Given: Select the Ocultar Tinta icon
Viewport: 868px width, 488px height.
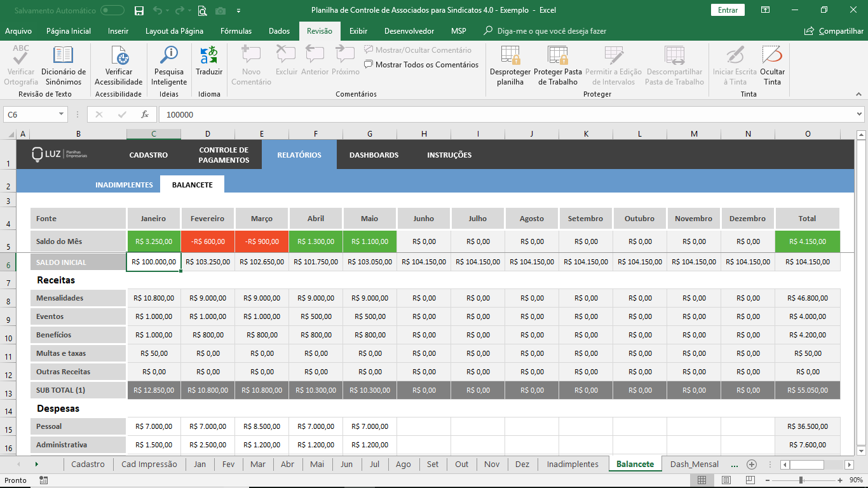Looking at the screenshot, I should [x=772, y=56].
